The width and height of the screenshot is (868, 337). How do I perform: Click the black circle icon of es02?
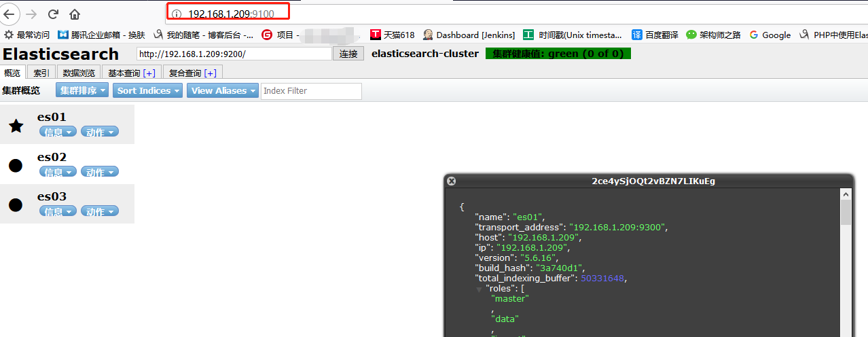point(16,165)
